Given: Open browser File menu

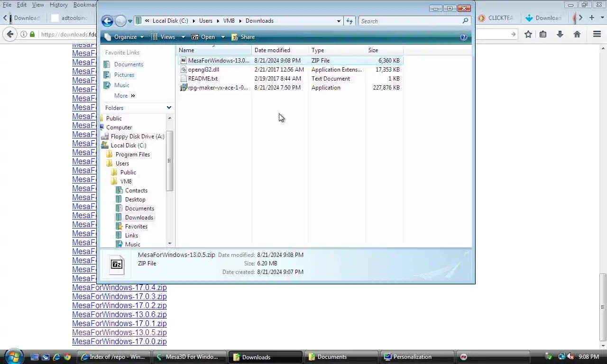Looking at the screenshot, I should (x=7, y=5).
